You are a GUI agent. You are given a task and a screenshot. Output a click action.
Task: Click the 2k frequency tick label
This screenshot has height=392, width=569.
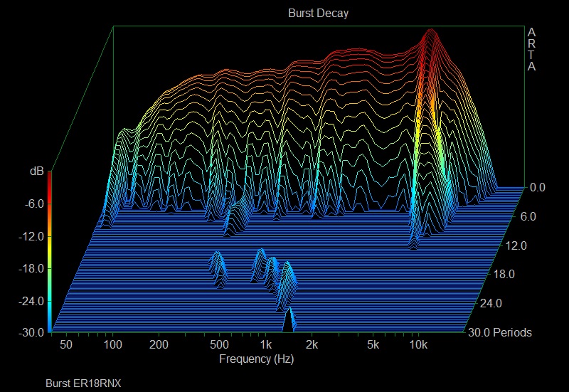point(312,345)
